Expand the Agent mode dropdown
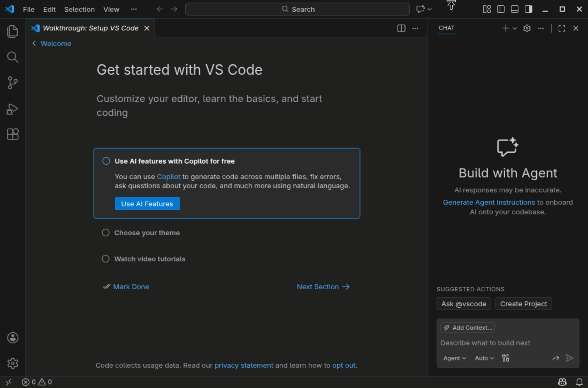The width and height of the screenshot is (588, 388). pos(455,358)
